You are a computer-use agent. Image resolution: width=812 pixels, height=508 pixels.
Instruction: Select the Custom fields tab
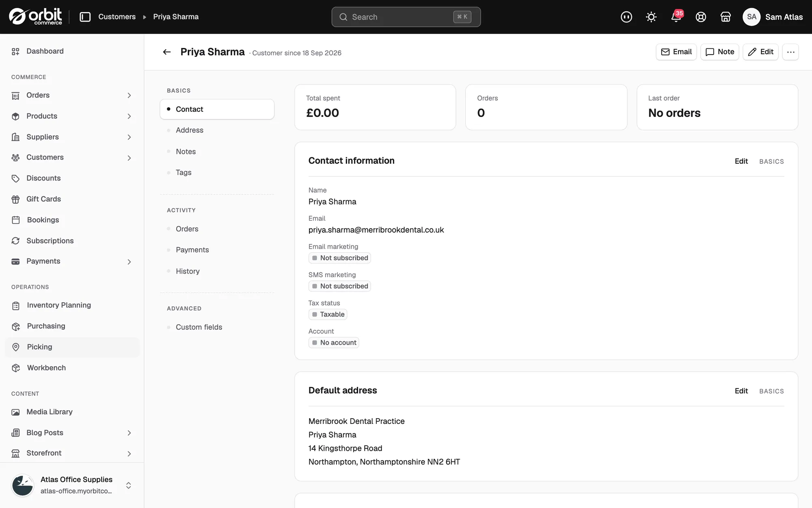tap(217, 327)
